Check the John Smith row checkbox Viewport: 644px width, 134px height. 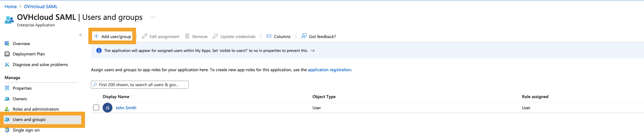[x=96, y=108]
